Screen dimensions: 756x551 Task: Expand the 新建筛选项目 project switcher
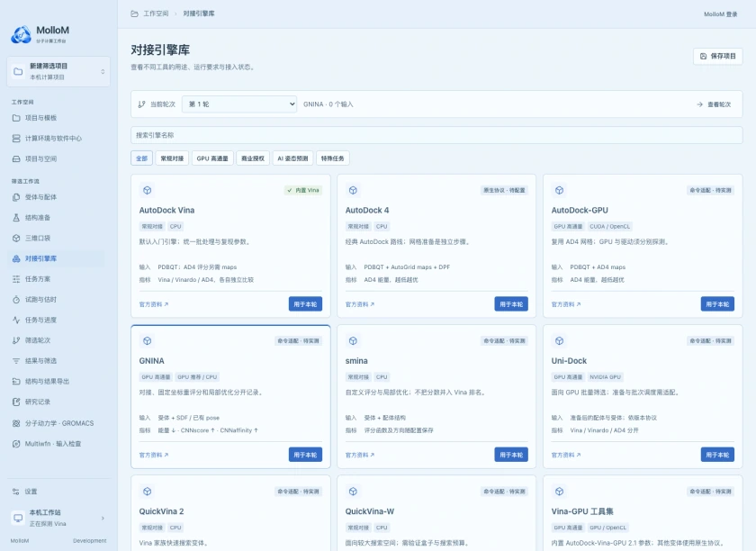pyautogui.click(x=58, y=71)
